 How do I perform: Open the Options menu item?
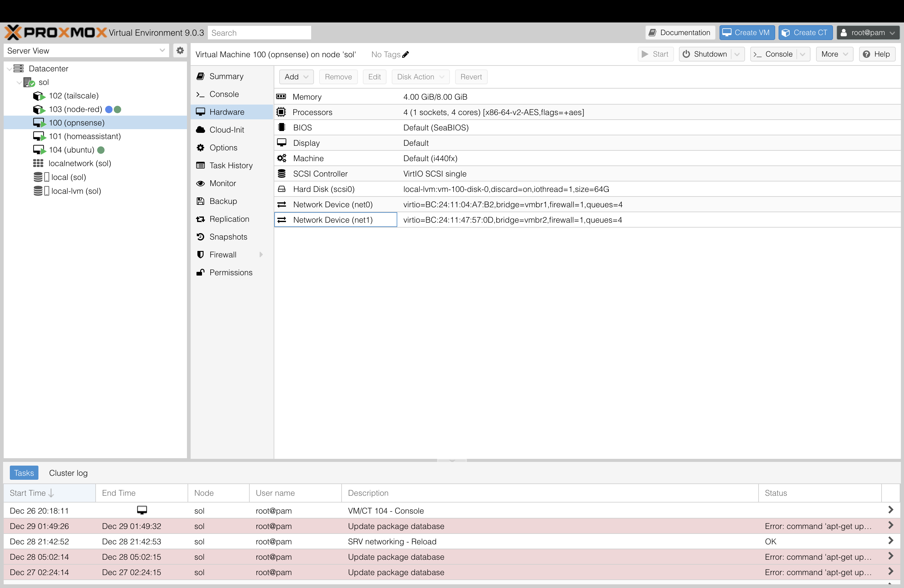[223, 147]
